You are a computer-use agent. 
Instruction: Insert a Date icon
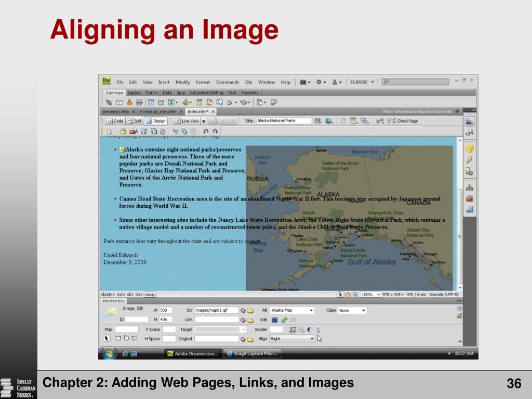199,102
